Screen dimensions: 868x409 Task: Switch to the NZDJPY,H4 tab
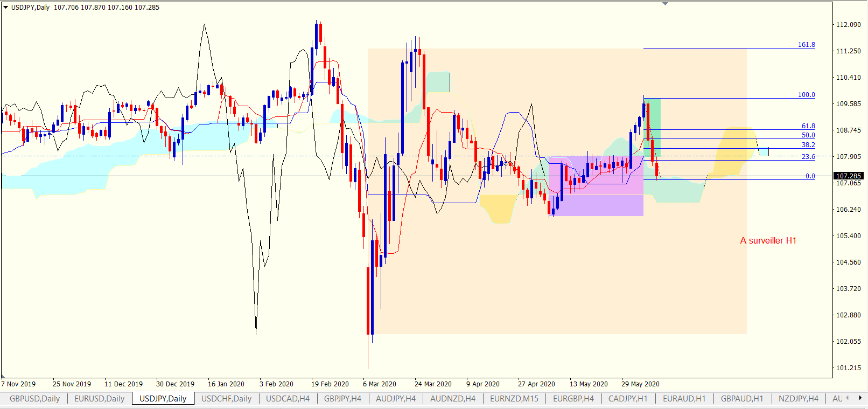(x=799, y=399)
